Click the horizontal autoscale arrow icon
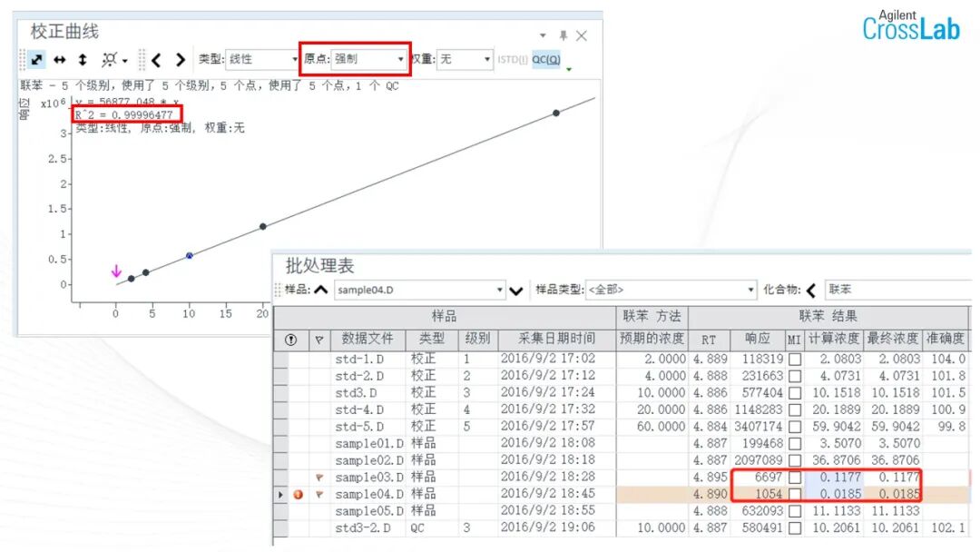The image size is (980, 552). pos(59,60)
